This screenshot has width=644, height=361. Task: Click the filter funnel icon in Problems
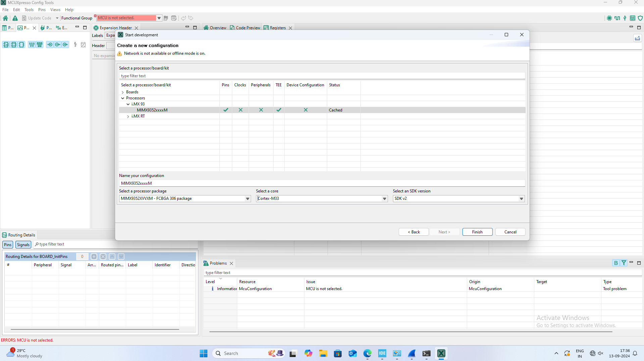coord(624,263)
